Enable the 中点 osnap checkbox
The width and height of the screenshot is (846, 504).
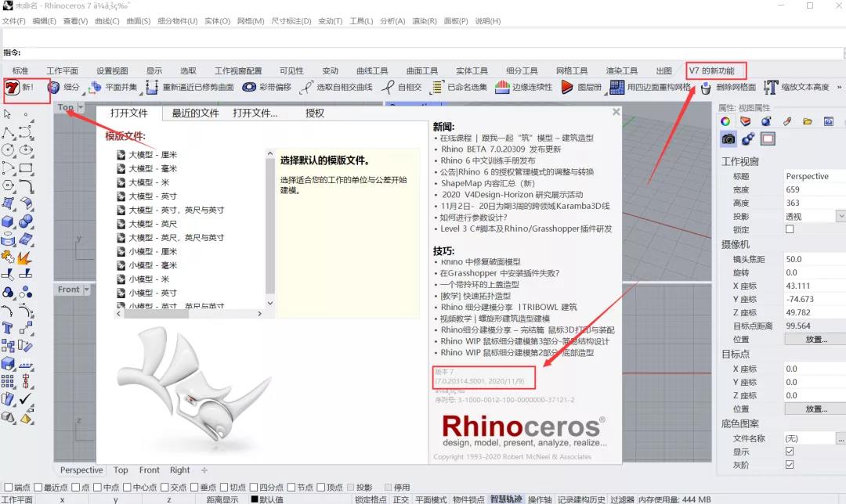[x=97, y=488]
